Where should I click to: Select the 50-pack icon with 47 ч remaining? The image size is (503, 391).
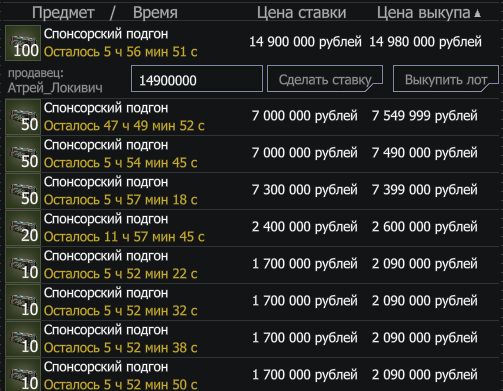click(x=23, y=117)
